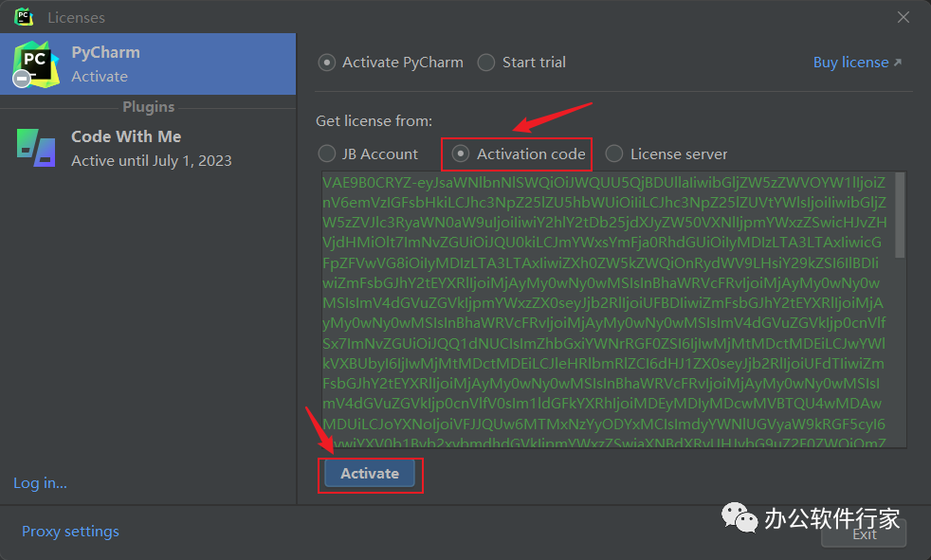The height and width of the screenshot is (560, 931).
Task: Open Proxy settings
Action: 70,531
